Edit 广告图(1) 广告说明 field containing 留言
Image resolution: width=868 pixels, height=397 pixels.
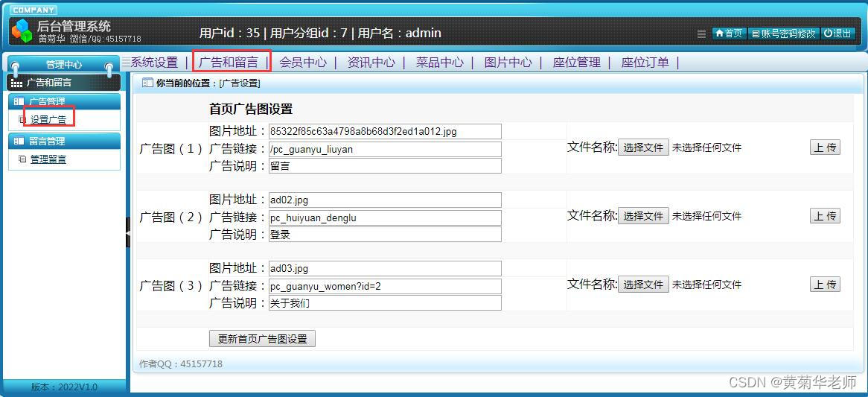coord(386,165)
